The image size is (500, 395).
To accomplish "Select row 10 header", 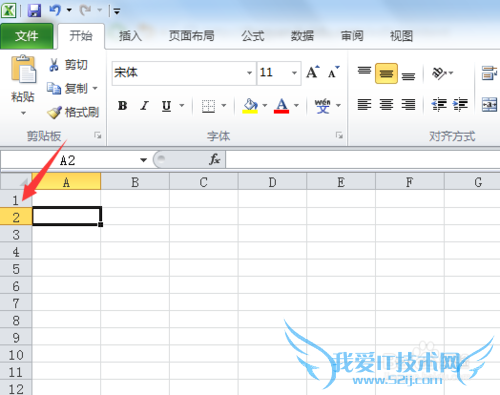I will click(16, 355).
